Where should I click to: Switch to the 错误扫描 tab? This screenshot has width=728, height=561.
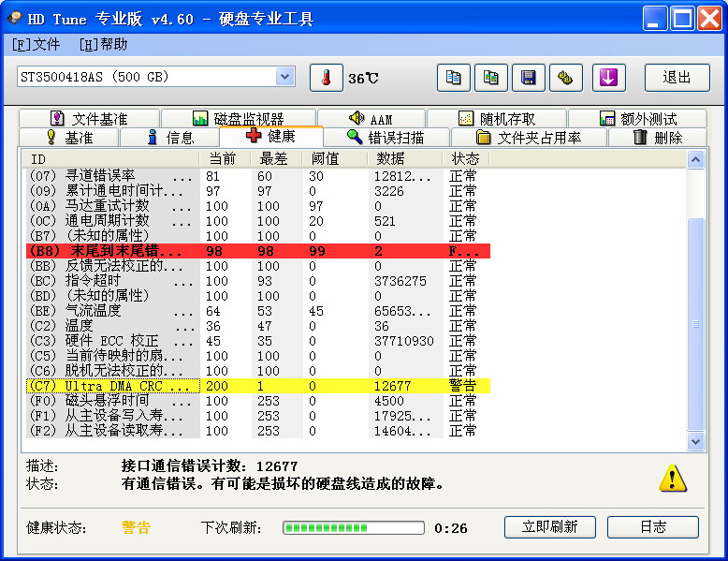pos(386,138)
